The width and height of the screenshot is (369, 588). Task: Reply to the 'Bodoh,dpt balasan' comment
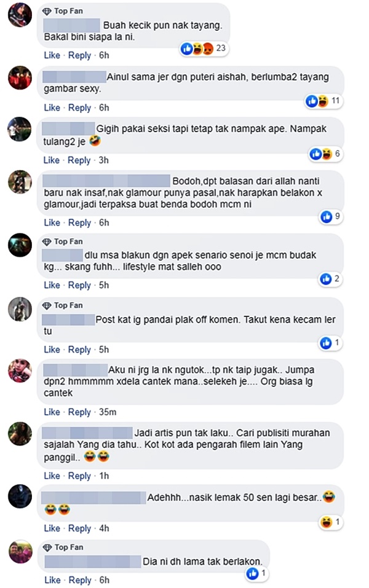coord(79,223)
